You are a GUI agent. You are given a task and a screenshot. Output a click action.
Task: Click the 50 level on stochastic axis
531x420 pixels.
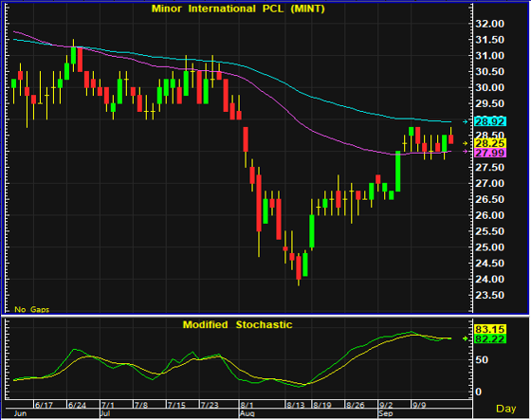(482, 359)
